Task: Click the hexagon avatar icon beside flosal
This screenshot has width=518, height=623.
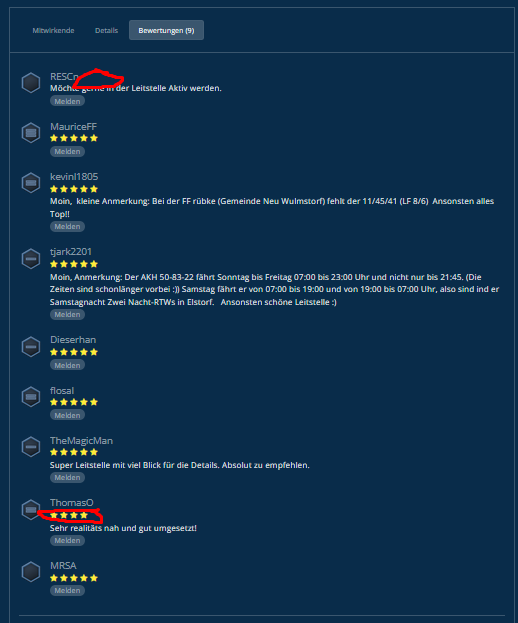Action: (31, 397)
